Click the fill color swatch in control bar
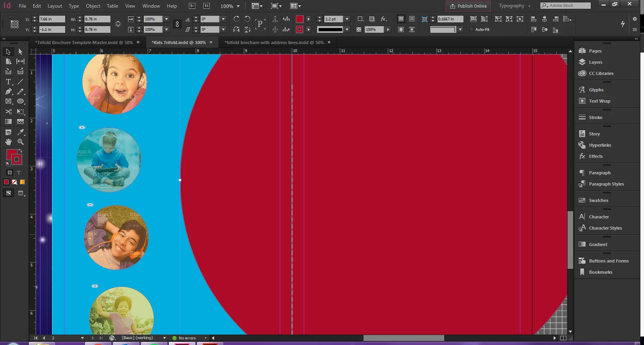Viewport: 644px width, 345px height. [x=299, y=19]
